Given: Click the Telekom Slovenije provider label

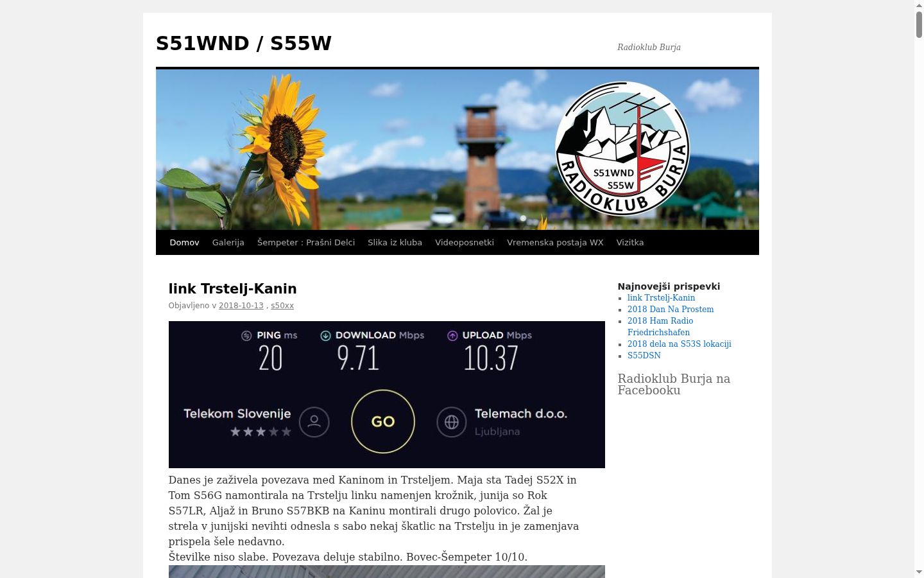Looking at the screenshot, I should [237, 414].
